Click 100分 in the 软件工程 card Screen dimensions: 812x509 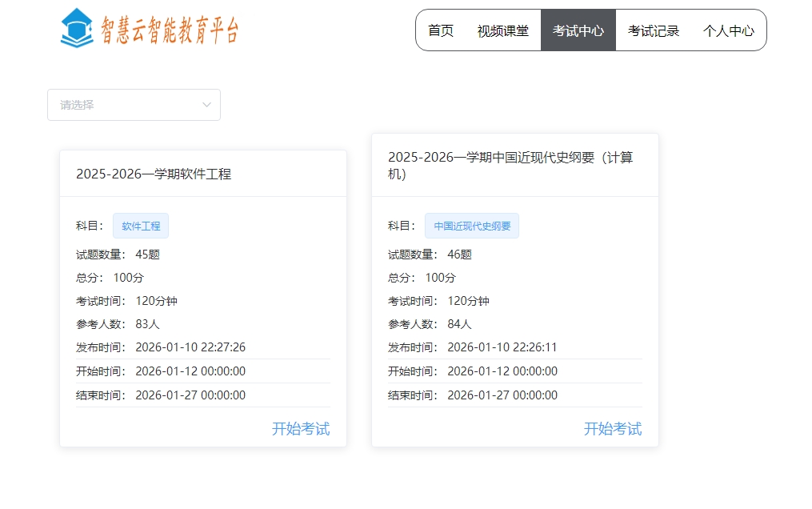pos(129,278)
